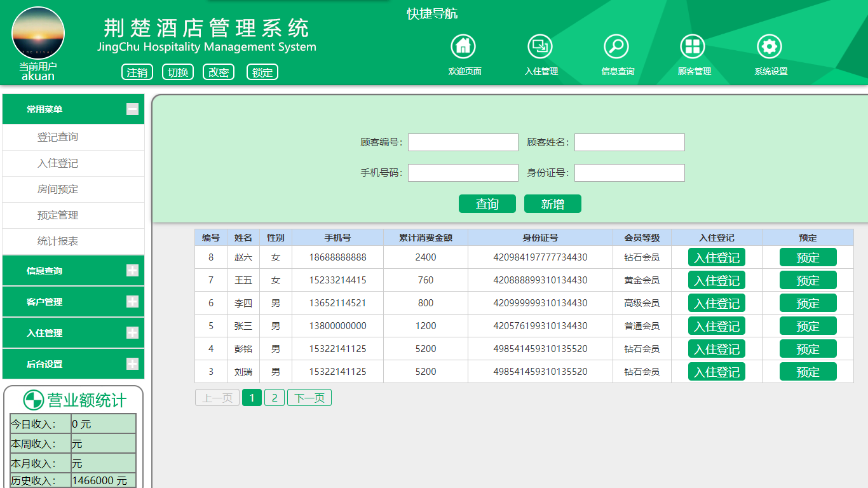Click phone number 13800000000
The width and height of the screenshot is (868, 488).
coord(338,326)
